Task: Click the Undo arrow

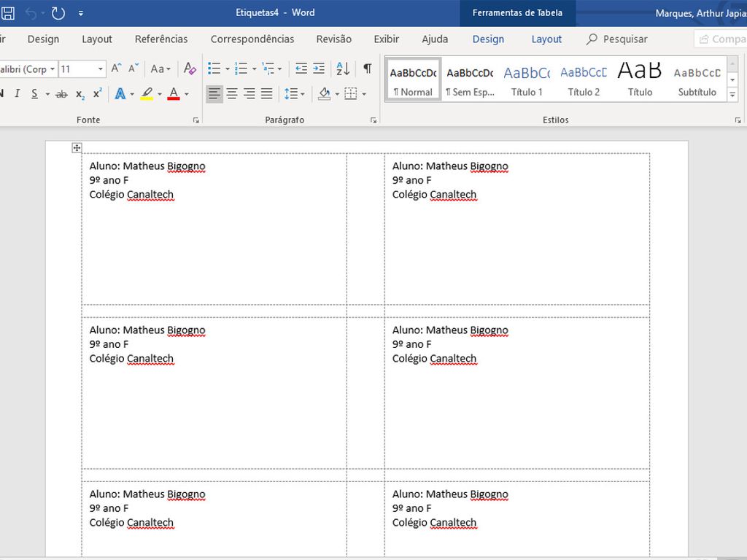Action: point(31,13)
